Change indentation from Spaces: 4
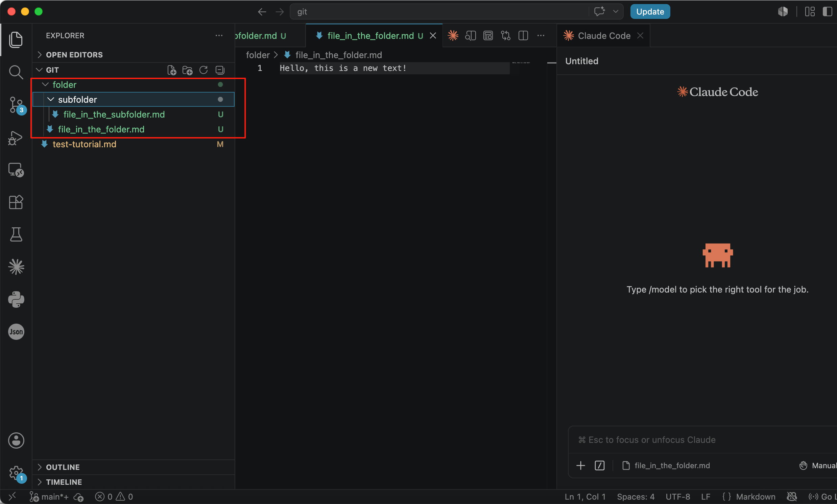 click(x=636, y=497)
